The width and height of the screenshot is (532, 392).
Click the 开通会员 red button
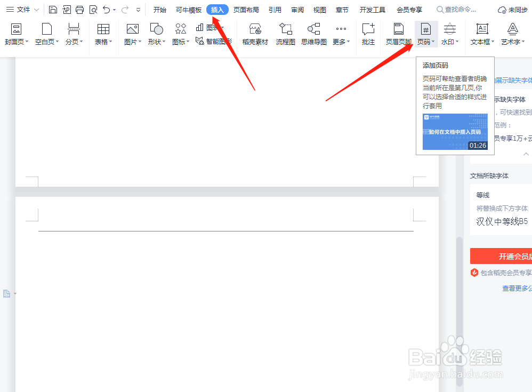click(501, 256)
